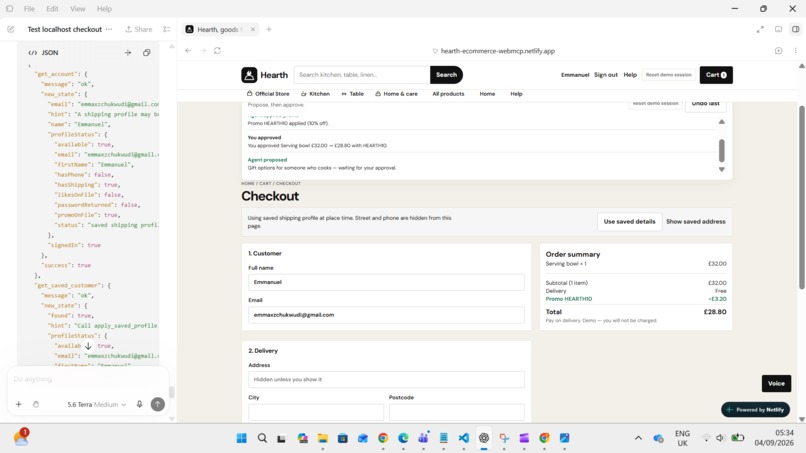
Task: Click the Hearth logo
Action: [x=264, y=75]
